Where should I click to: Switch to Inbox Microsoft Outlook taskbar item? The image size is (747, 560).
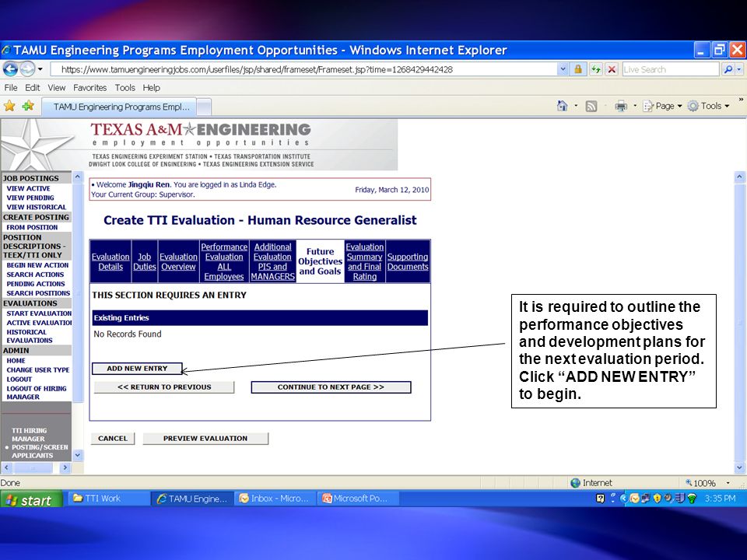275,499
